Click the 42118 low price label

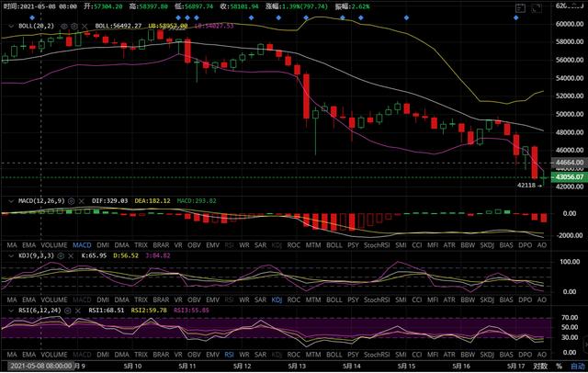tap(526, 186)
